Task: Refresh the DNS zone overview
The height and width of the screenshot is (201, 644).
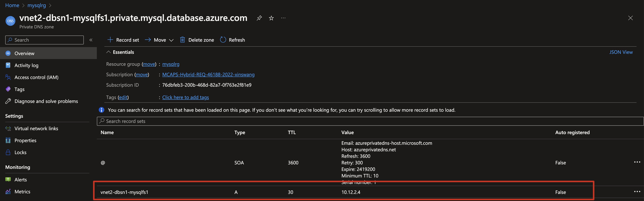Action: [232, 40]
